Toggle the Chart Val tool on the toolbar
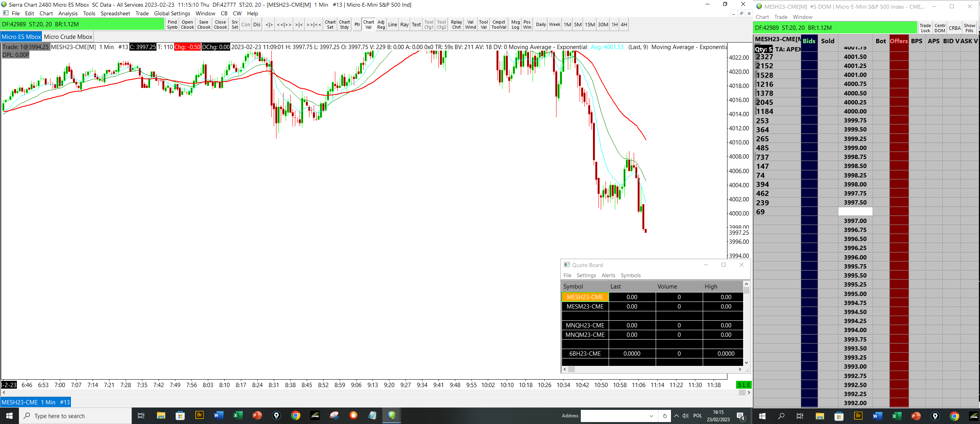 coord(368,24)
